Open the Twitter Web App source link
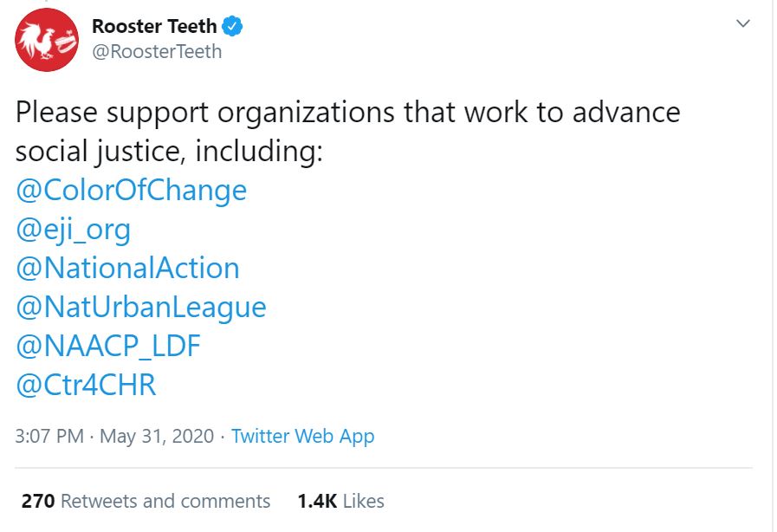The width and height of the screenshot is (777, 532). pos(302,436)
